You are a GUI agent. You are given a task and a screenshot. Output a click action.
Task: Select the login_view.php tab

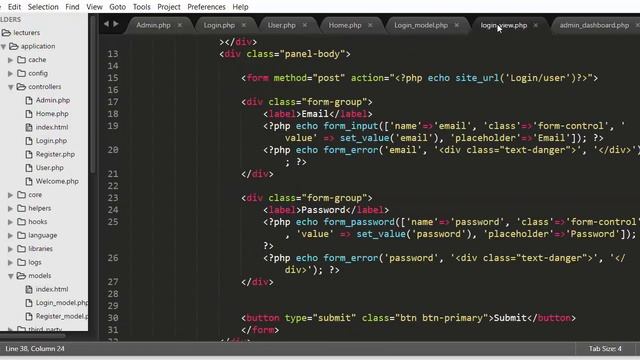tap(504, 25)
